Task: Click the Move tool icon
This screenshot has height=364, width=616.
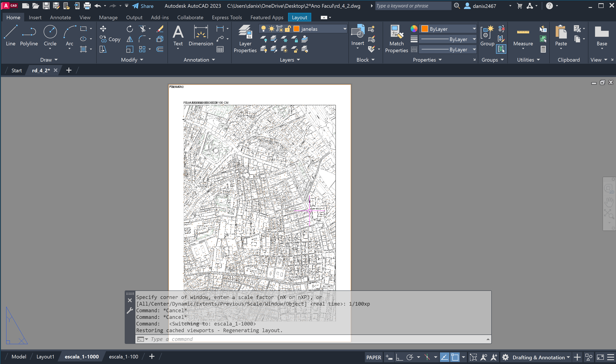Action: click(103, 29)
